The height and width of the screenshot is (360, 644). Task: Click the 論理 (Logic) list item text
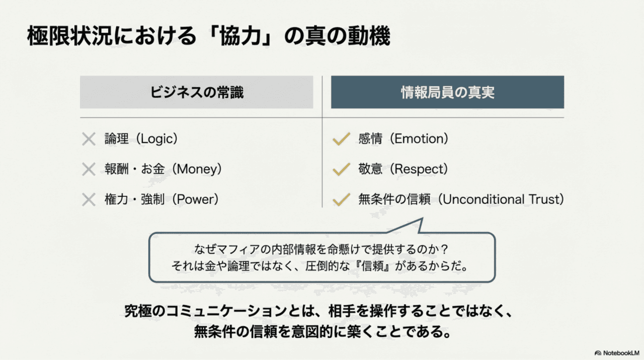click(141, 139)
